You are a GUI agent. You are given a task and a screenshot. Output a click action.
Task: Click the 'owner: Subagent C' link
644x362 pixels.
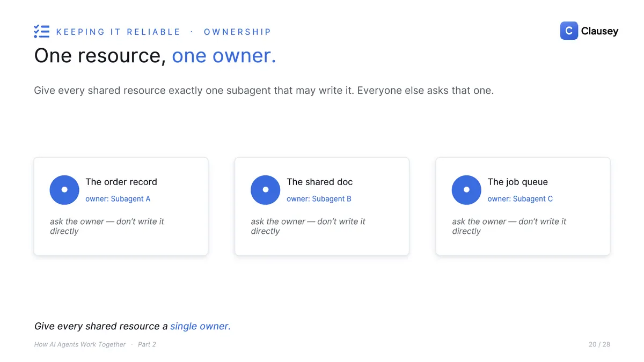click(x=520, y=199)
